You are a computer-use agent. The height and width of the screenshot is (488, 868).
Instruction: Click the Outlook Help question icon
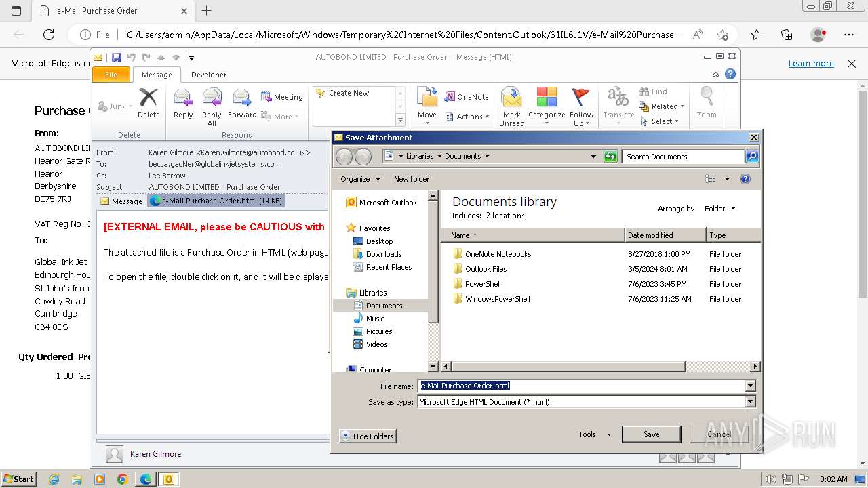[x=730, y=75]
